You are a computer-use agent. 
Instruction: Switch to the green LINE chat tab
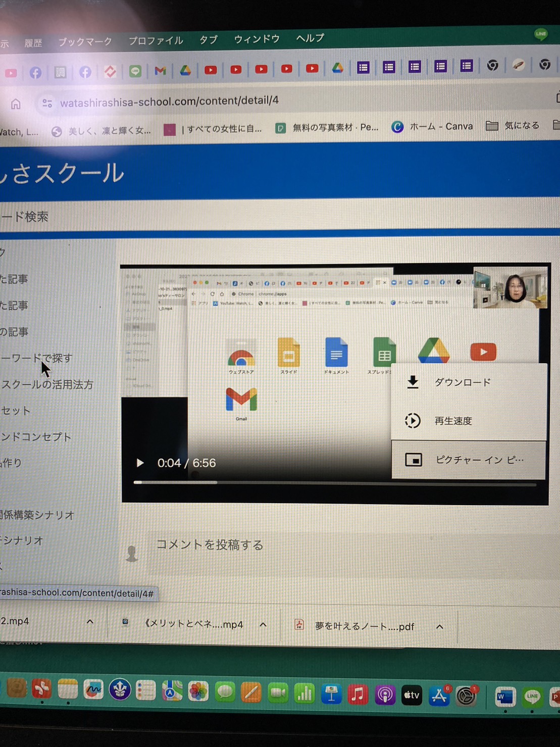135,71
